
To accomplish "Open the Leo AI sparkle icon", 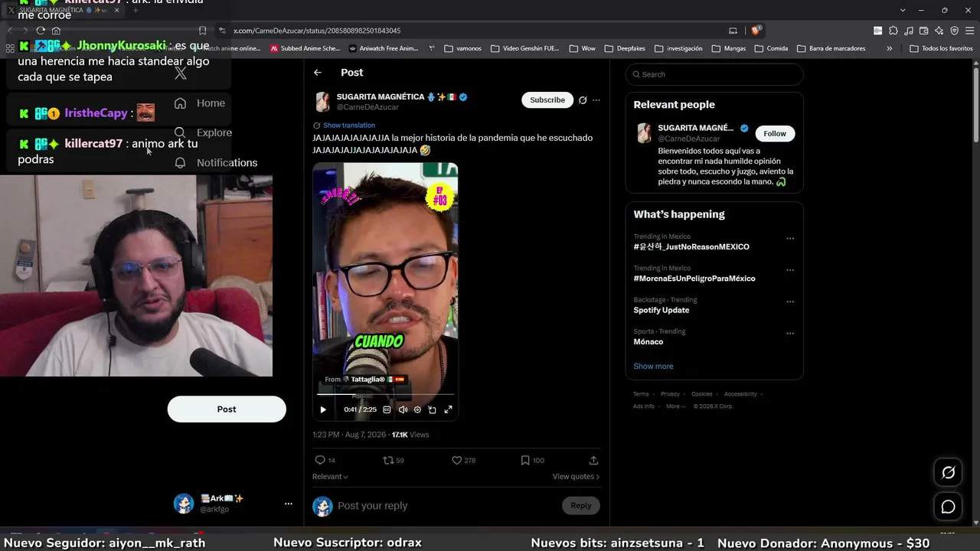I will point(939,31).
